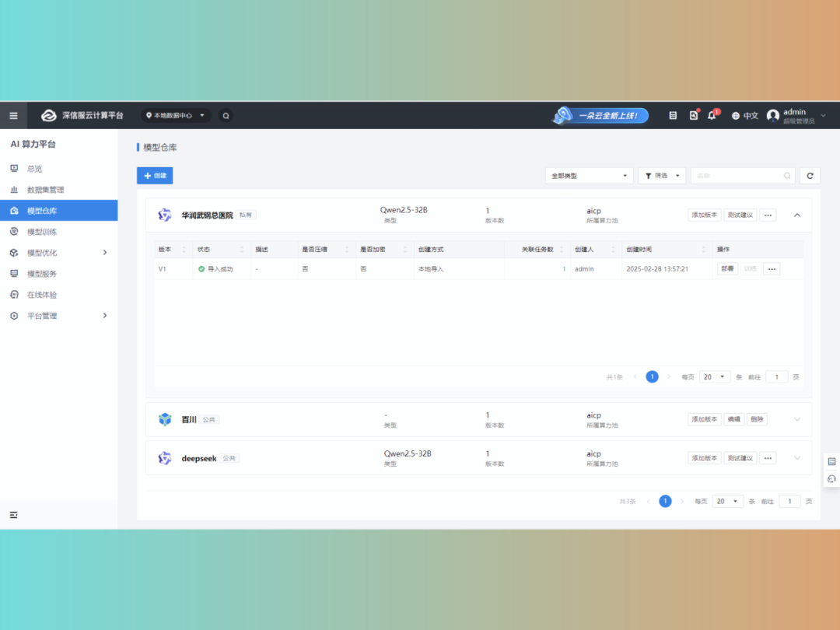Image resolution: width=840 pixels, height=630 pixels.
Task: Open the hamburger menu in the top bar
Action: 13,116
